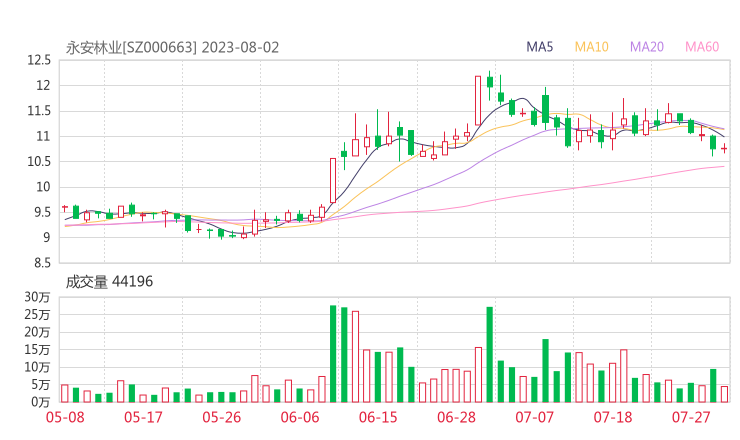Click the 05-26 date axis label
Image resolution: width=740 pixels, height=440 pixels.
click(x=222, y=417)
